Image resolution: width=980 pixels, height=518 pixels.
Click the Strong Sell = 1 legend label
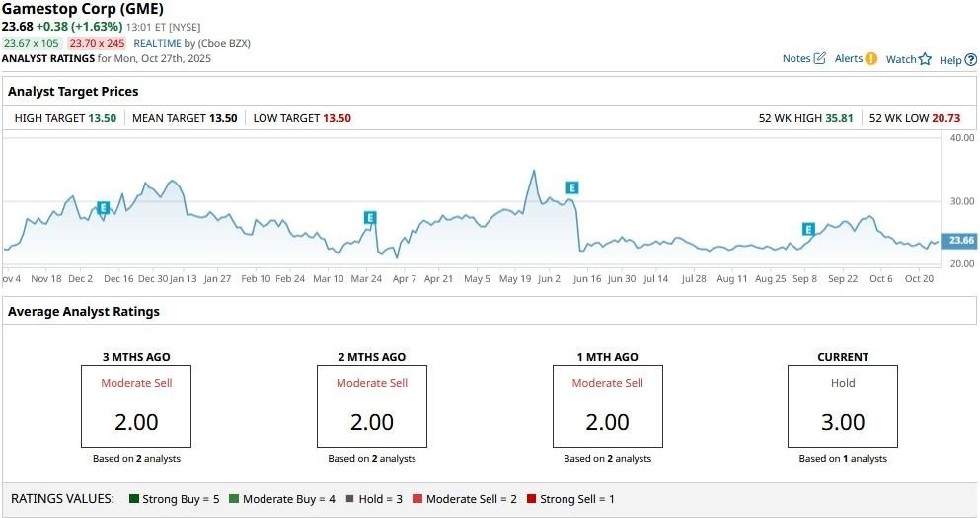(577, 498)
